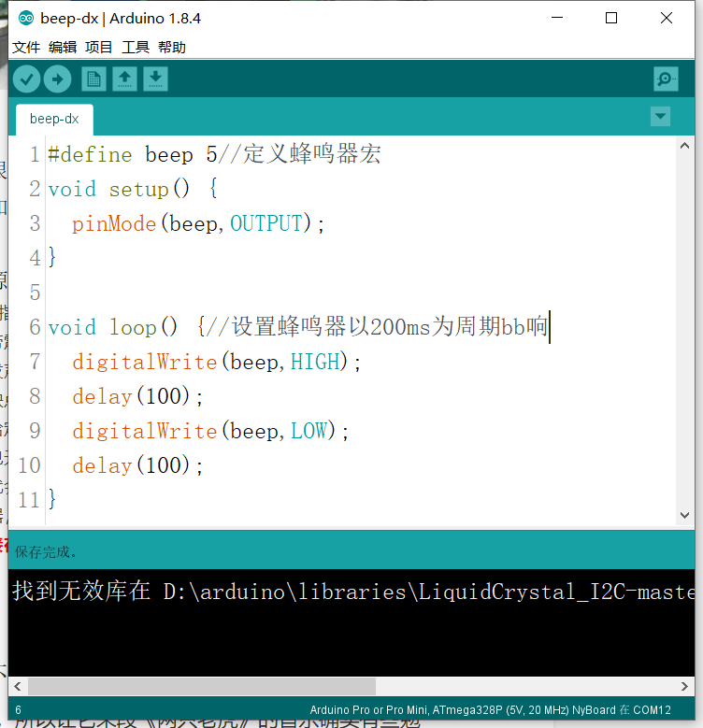Open the 项目 menu
Screen dimensions: 703x728
tap(99, 48)
